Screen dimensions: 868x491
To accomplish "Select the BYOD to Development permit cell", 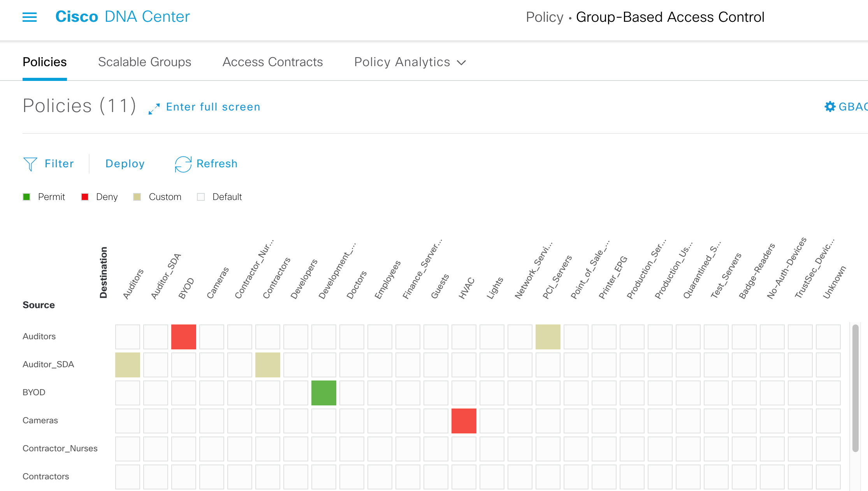I will click(x=324, y=393).
